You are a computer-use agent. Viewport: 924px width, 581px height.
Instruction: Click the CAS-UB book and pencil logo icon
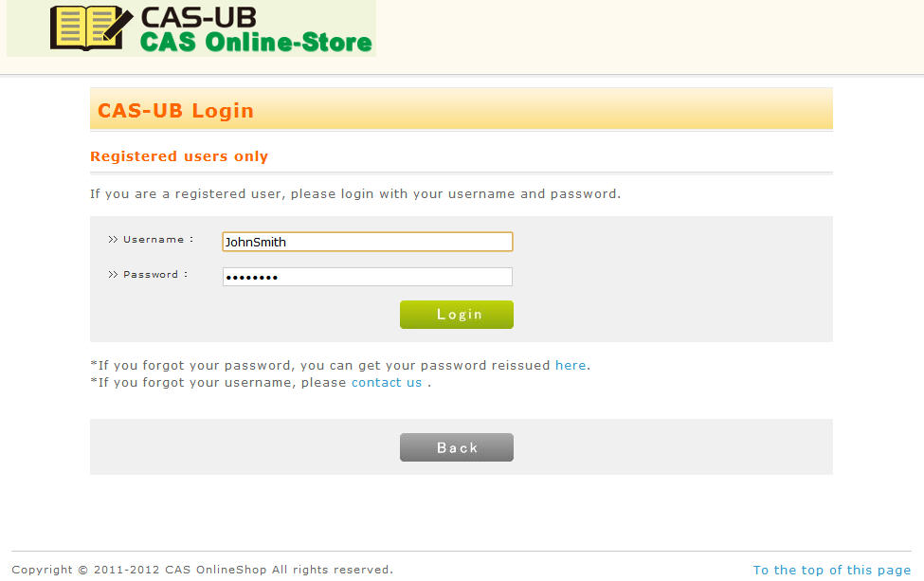click(91, 27)
